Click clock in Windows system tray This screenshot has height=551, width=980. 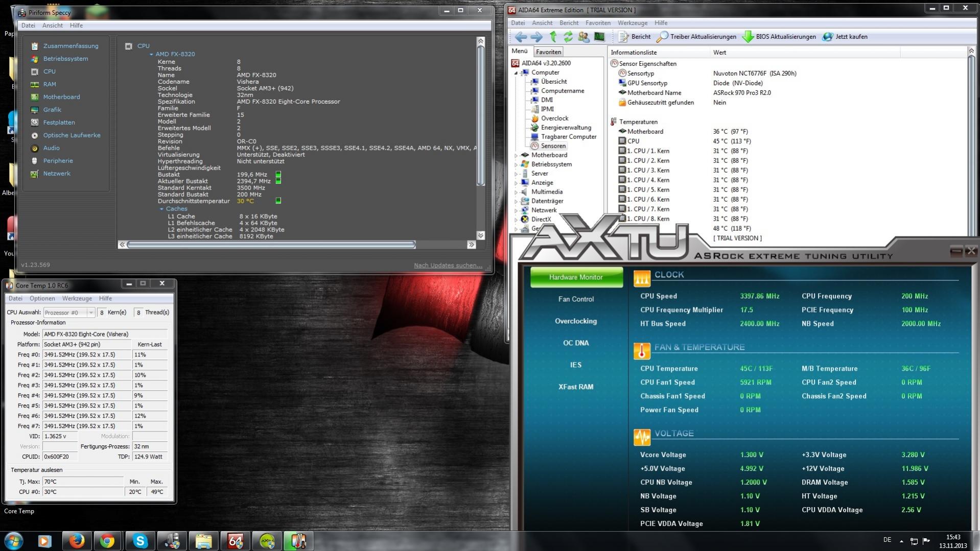tap(953, 541)
